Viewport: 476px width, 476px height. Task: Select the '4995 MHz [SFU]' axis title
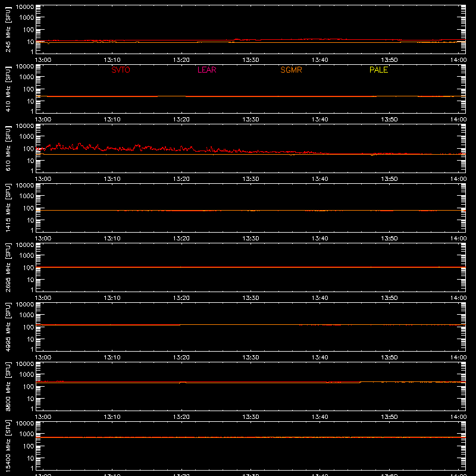[x=8, y=327]
